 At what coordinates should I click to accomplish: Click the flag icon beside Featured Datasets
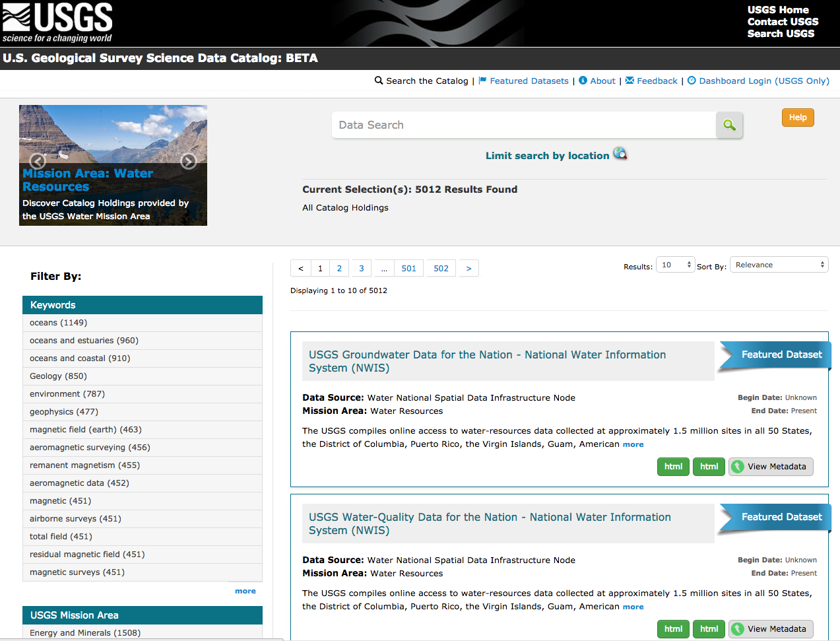[x=481, y=81]
